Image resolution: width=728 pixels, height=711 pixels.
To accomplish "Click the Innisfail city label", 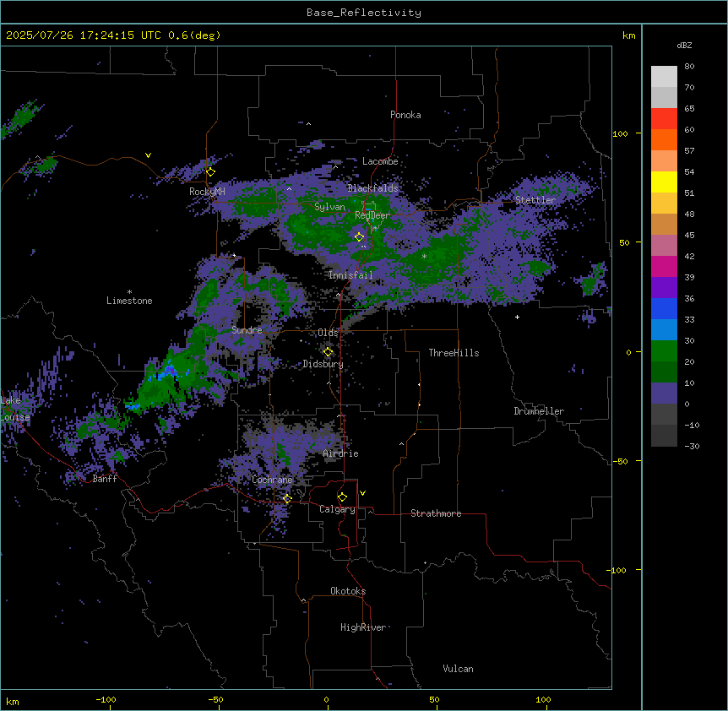I will (350, 275).
